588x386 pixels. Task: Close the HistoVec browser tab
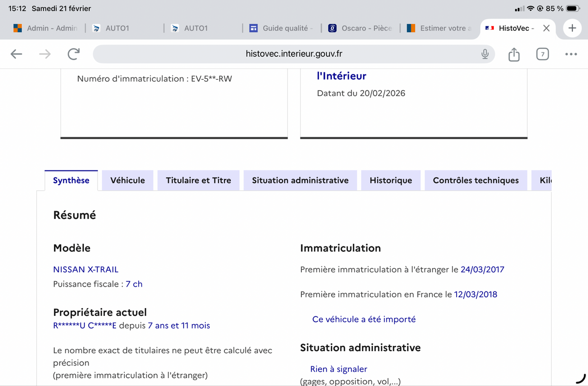click(546, 28)
